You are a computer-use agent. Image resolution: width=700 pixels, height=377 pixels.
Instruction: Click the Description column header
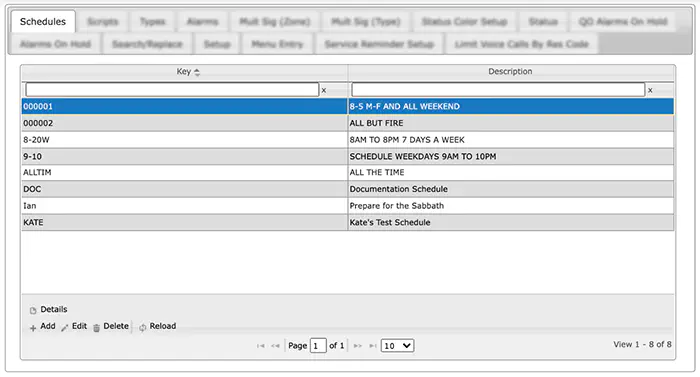[x=510, y=71]
